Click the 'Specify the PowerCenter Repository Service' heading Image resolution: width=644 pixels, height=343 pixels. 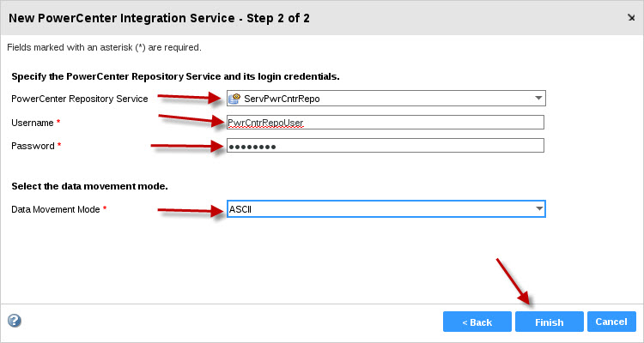[x=175, y=76]
